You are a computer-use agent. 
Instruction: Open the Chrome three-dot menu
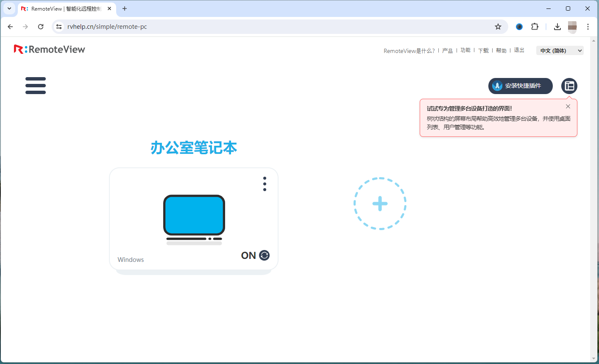pos(588,27)
